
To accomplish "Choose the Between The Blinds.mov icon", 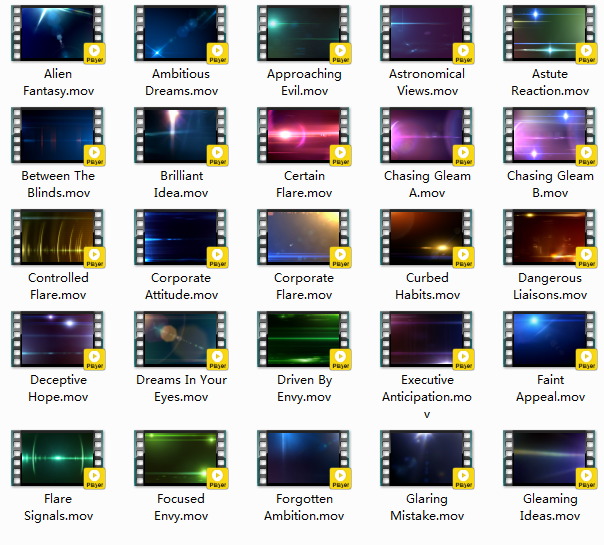I will (x=58, y=135).
